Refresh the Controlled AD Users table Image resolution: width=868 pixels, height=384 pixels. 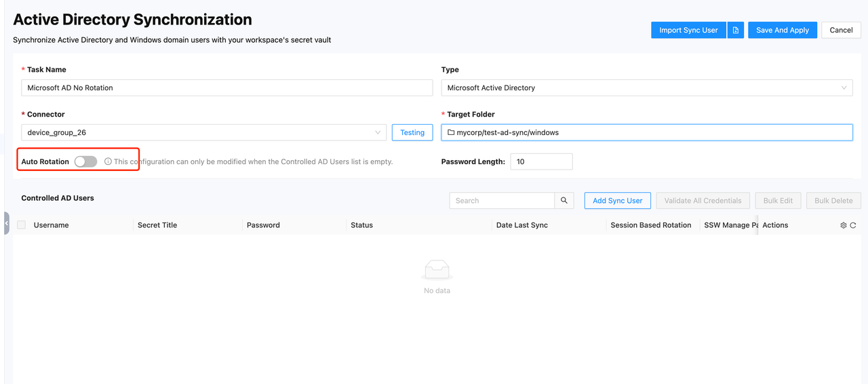coord(853,225)
